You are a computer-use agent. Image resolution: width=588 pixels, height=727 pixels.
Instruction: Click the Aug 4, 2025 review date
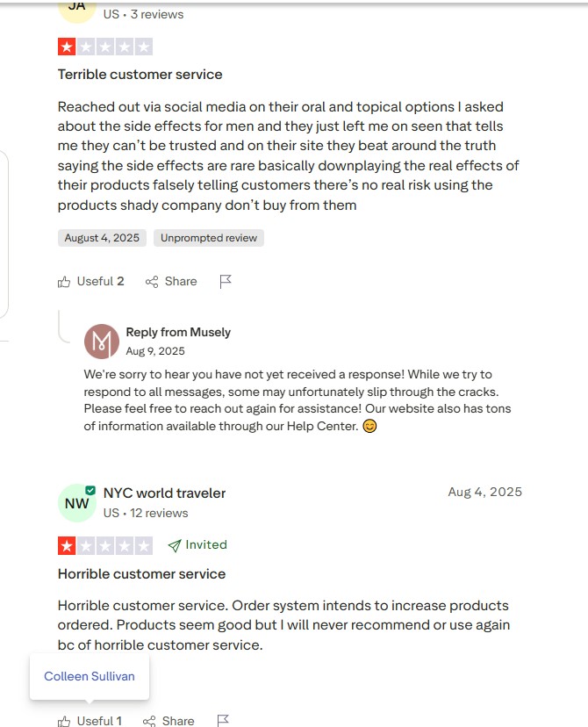pyautogui.click(x=484, y=492)
